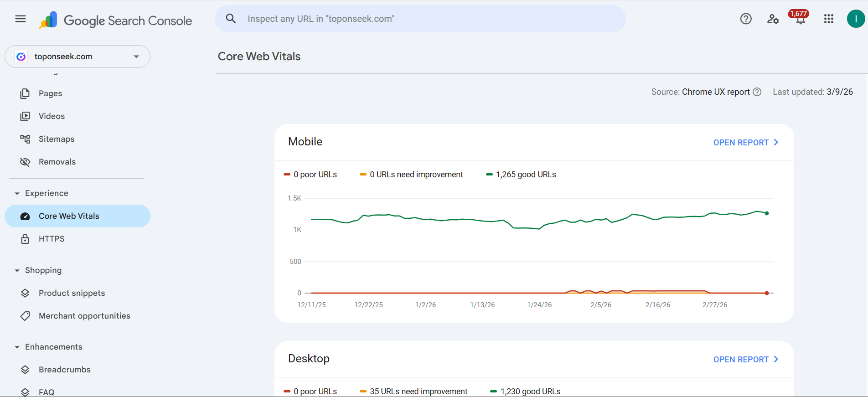Click the 2/27/26 date axis label
The image size is (868, 397).
(715, 305)
